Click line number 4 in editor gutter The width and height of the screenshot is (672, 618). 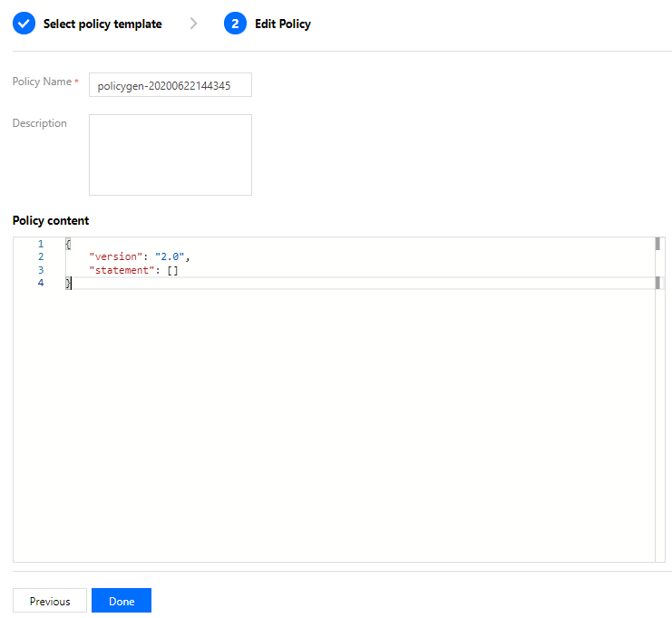point(41,283)
